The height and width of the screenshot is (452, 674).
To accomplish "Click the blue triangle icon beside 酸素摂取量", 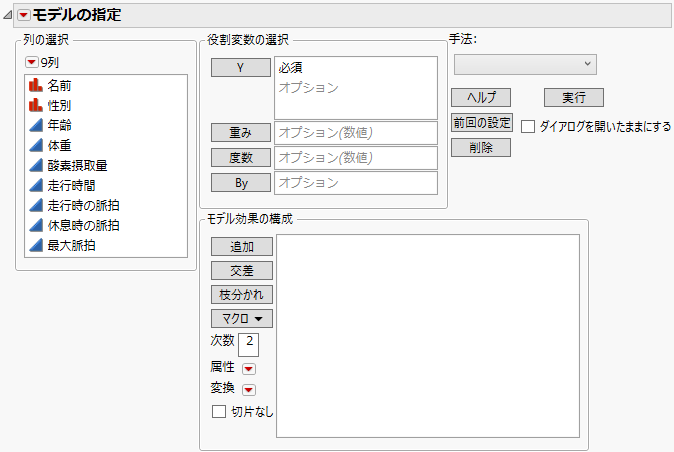I will click(x=34, y=165).
